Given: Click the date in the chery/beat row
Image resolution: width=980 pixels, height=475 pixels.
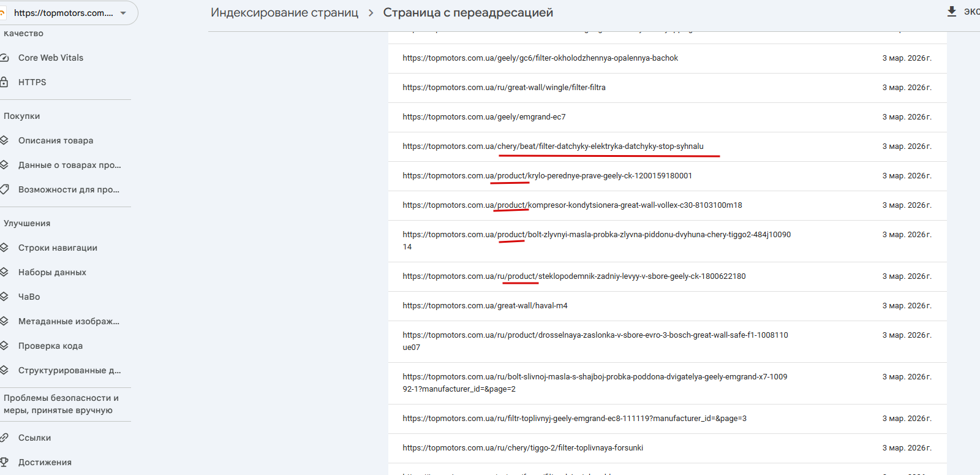Looking at the screenshot, I should pos(907,146).
